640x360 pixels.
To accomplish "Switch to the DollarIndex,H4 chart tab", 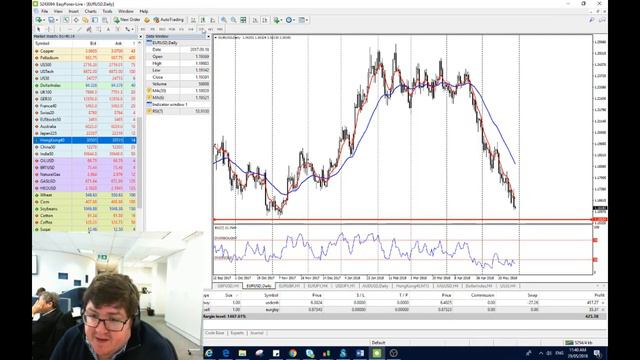I will click(x=478, y=286).
